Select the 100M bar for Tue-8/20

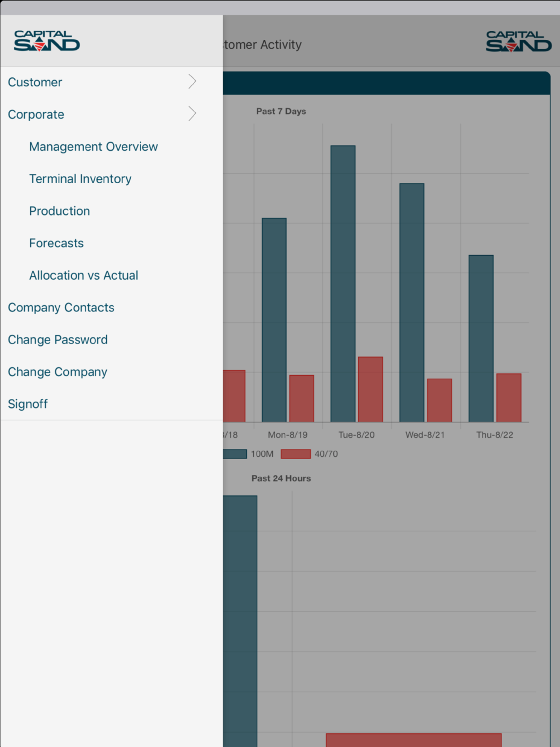(343, 284)
